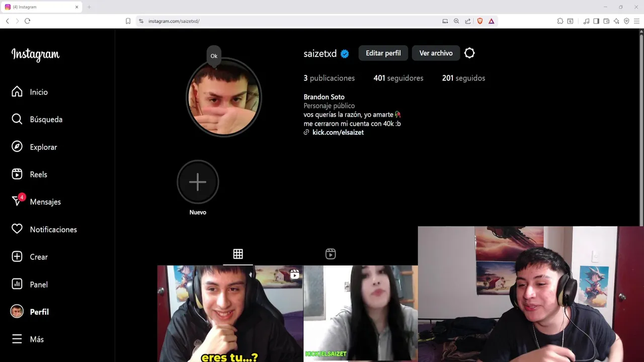644x362 pixels.
Task: Click the Panel bar chart icon
Action: pos(17,284)
